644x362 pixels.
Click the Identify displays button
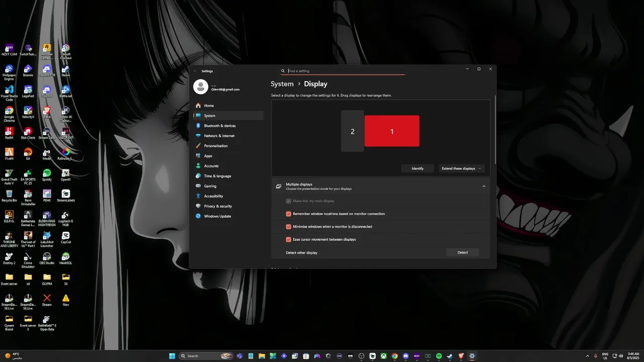[418, 168]
